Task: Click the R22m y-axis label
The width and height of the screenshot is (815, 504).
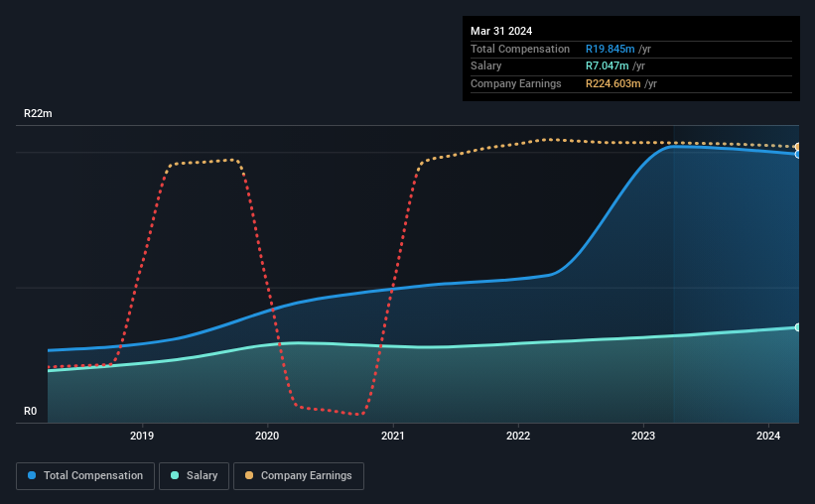Action: point(38,113)
